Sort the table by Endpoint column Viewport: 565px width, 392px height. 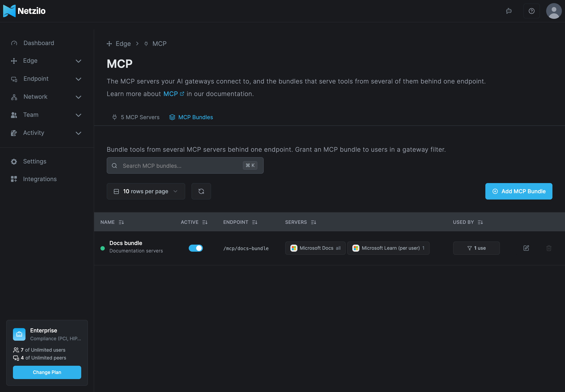click(x=240, y=222)
